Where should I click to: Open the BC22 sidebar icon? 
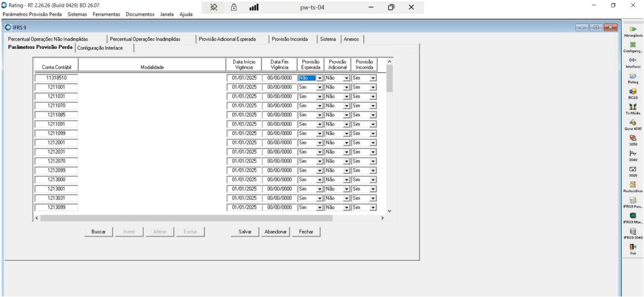(633, 94)
